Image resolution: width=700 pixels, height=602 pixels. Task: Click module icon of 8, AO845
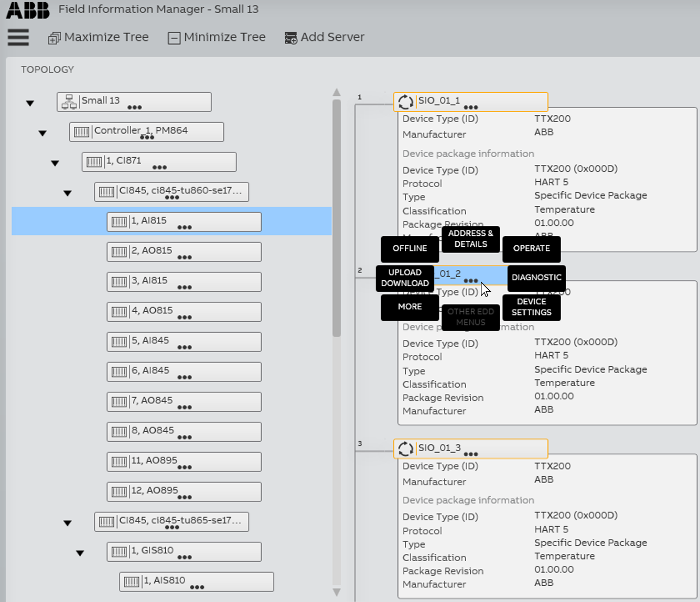point(119,431)
